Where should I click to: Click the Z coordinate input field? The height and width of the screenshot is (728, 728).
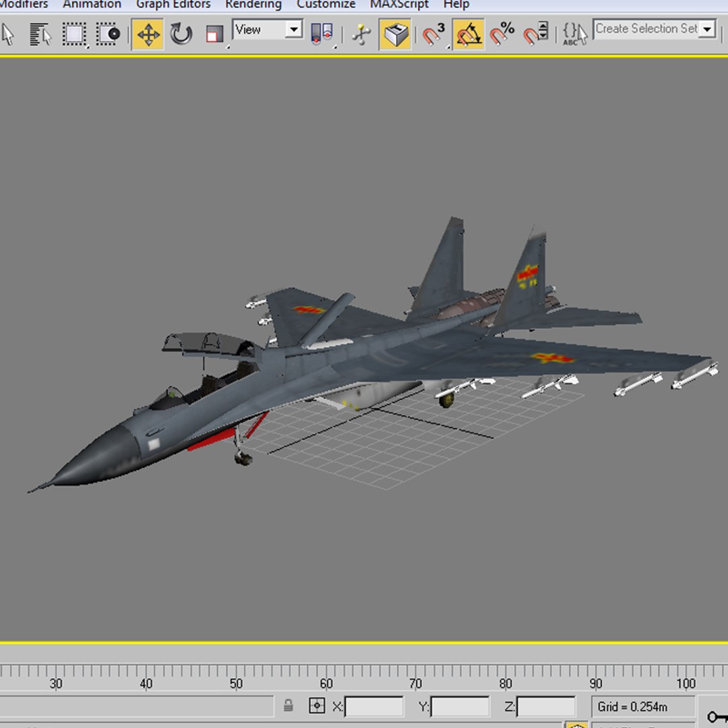coord(546,706)
